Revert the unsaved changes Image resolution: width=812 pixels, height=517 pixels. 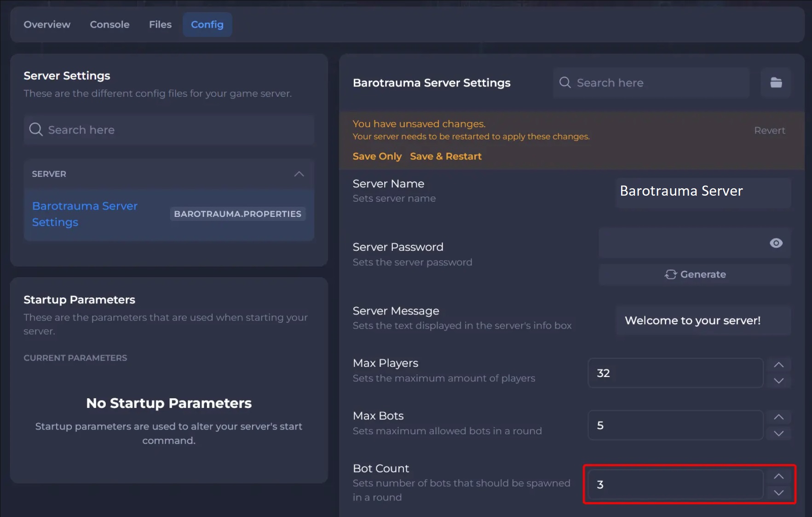[769, 131]
